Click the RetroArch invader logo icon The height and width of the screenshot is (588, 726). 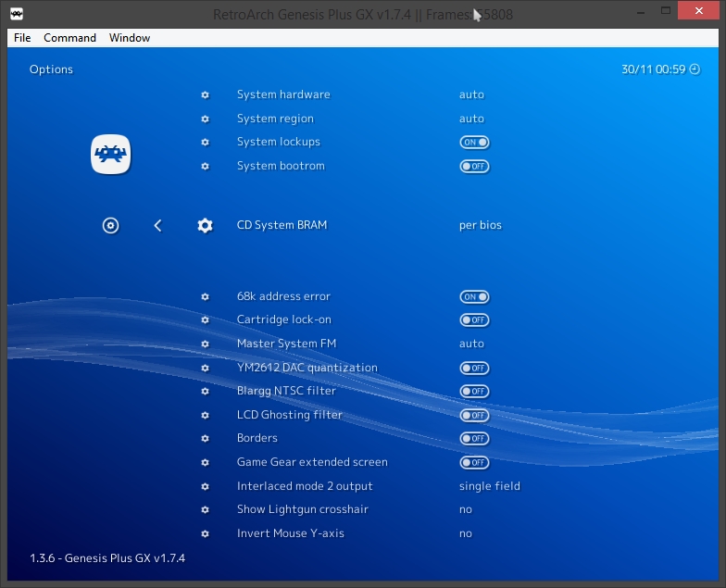(x=111, y=154)
